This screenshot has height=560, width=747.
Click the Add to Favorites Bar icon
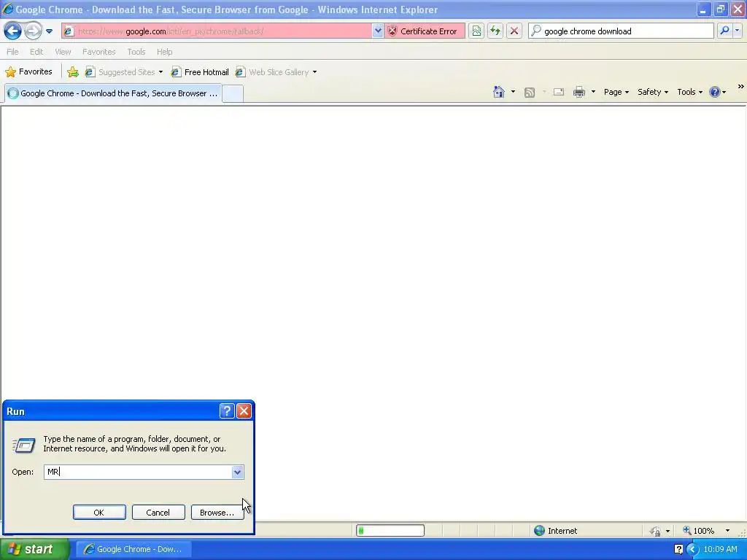pos(73,72)
